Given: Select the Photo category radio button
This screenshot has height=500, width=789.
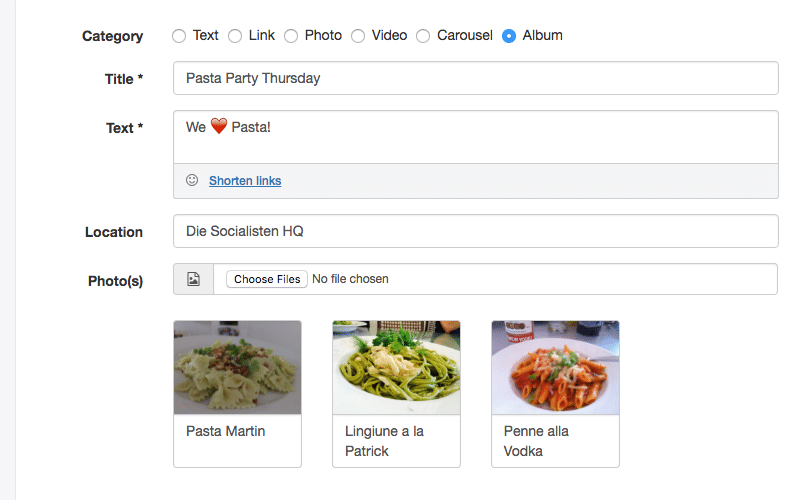Looking at the screenshot, I should (x=291, y=36).
